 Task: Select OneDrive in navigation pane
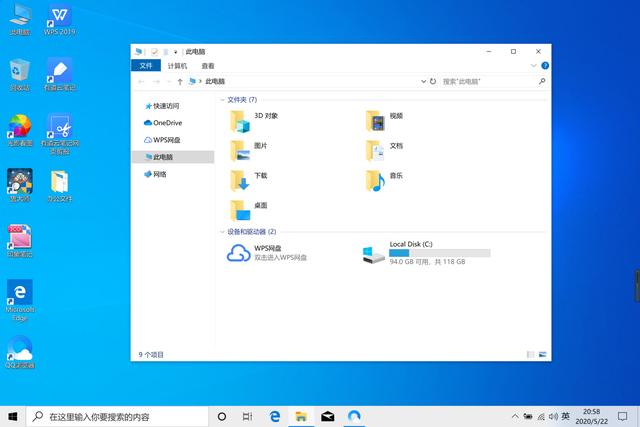pyautogui.click(x=173, y=123)
